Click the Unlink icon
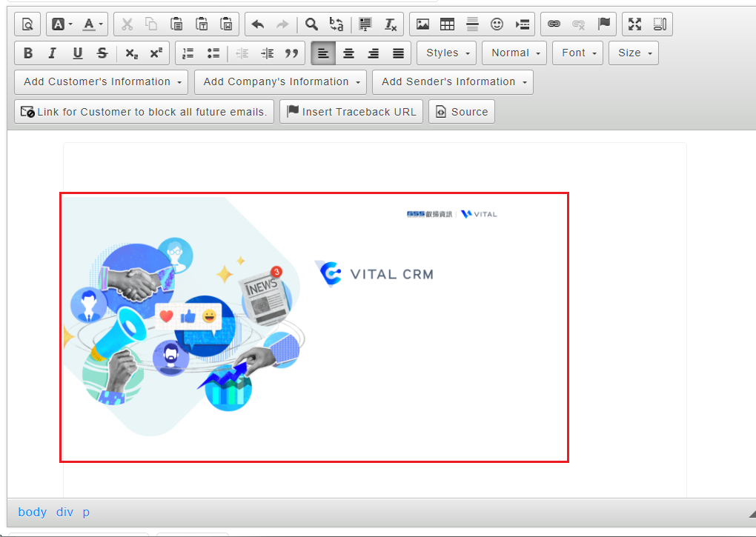 (x=579, y=24)
